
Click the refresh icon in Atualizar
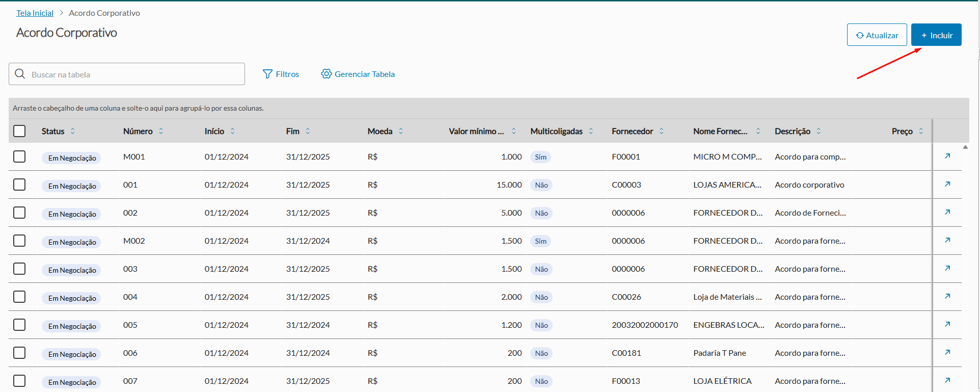click(x=860, y=35)
